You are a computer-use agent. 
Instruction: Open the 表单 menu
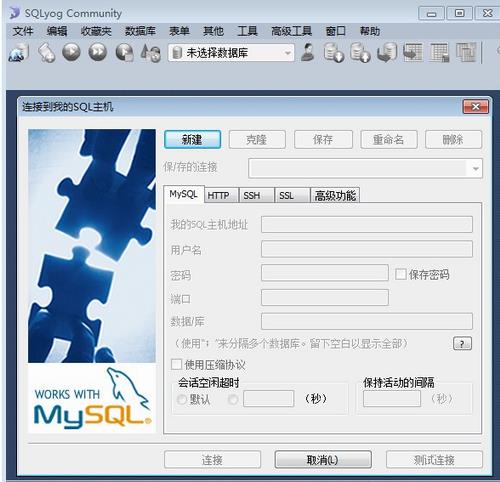pos(179,31)
